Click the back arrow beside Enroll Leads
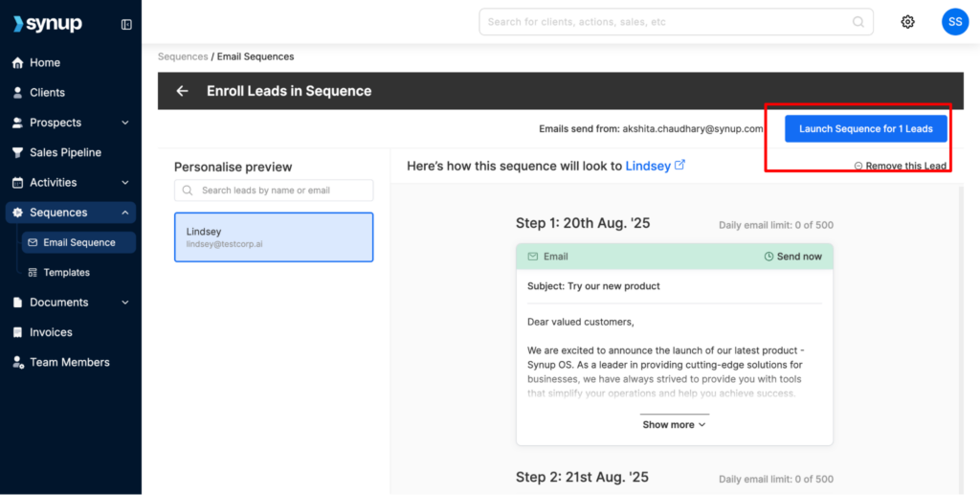This screenshot has width=980, height=495. (182, 91)
